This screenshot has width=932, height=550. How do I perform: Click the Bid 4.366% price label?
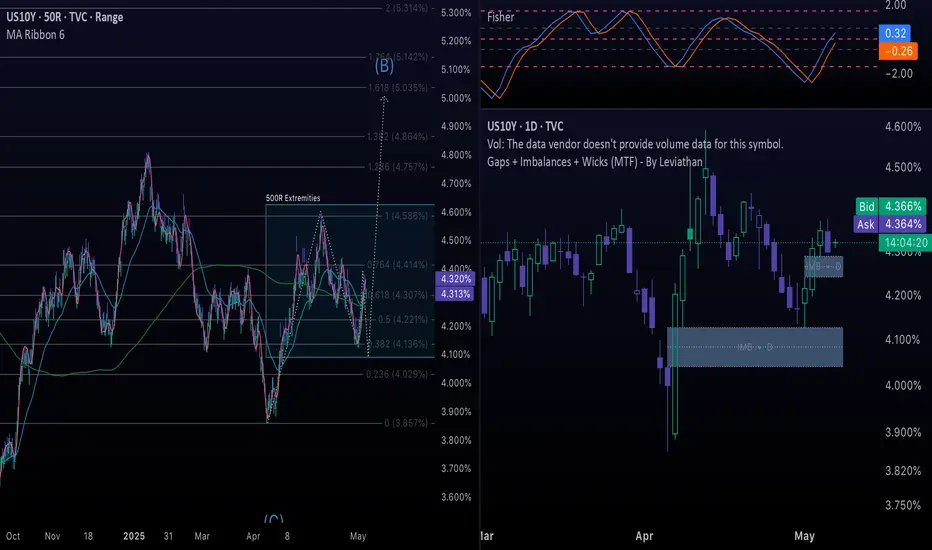click(x=890, y=206)
